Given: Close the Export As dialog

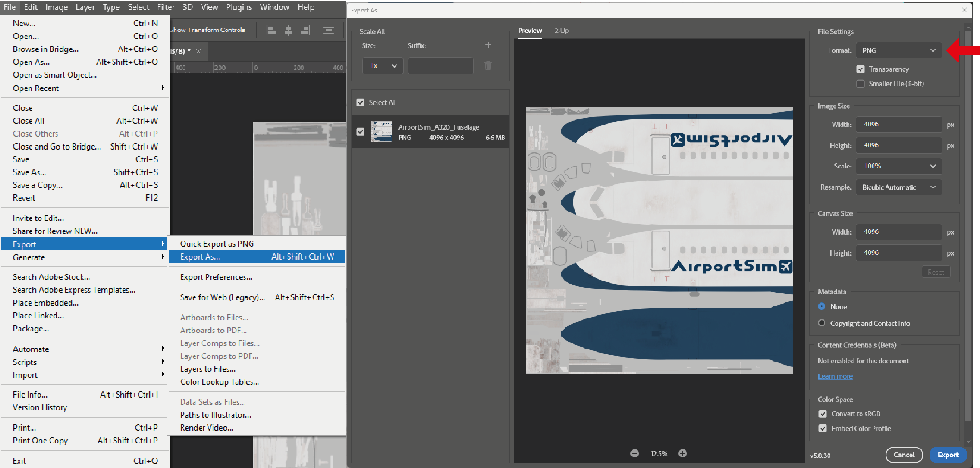Looking at the screenshot, I should (x=964, y=10).
